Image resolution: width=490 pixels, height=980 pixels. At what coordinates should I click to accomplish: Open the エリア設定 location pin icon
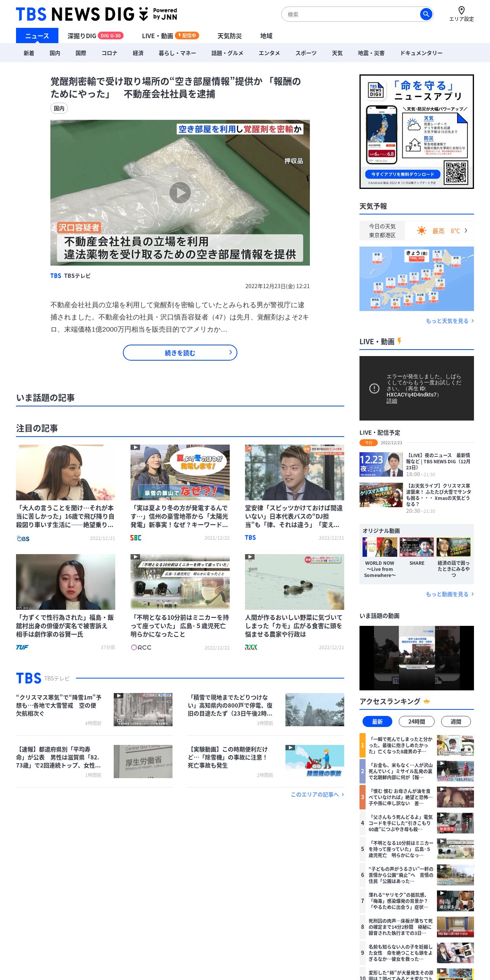[461, 10]
